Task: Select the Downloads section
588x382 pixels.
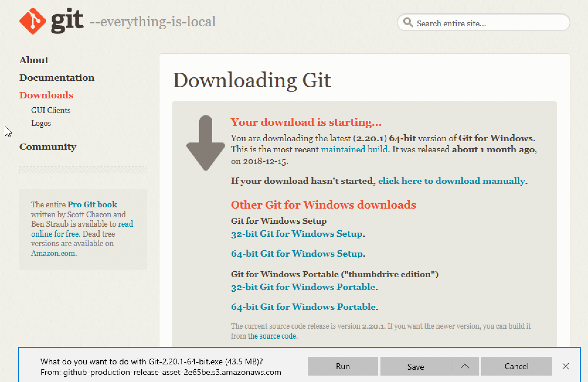Action: click(46, 95)
